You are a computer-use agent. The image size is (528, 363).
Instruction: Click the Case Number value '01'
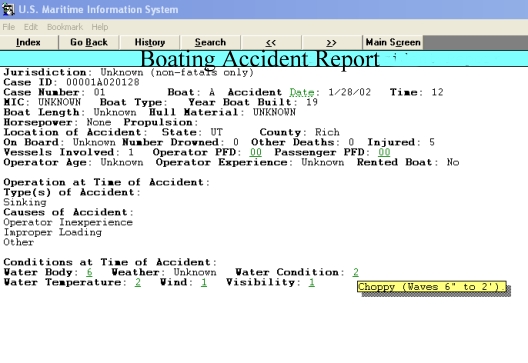tap(99, 92)
